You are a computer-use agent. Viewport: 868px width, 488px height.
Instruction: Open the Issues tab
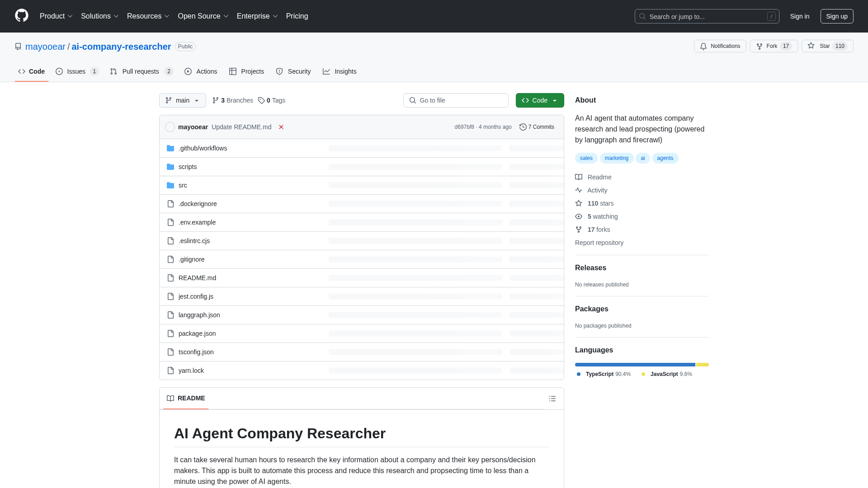(x=77, y=71)
